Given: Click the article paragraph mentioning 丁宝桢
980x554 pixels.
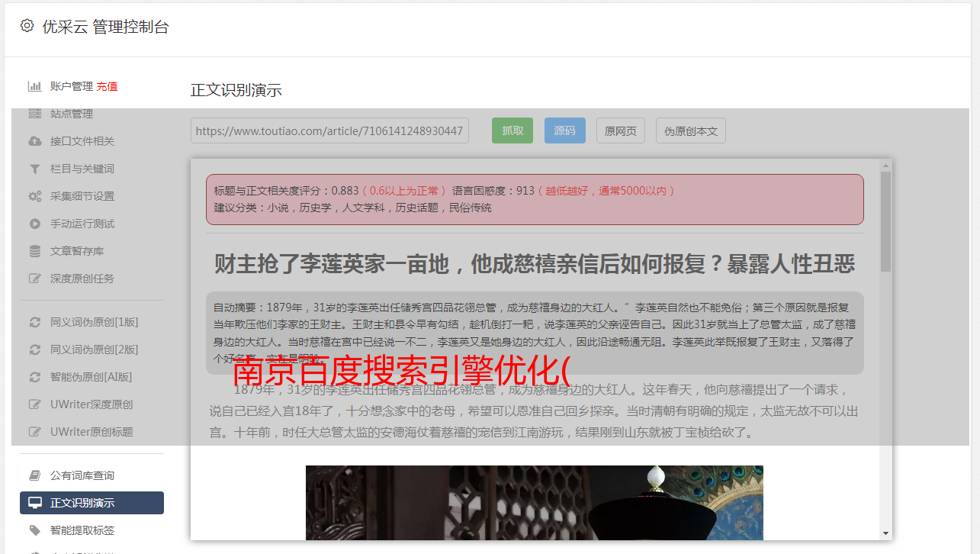Looking at the screenshot, I should [535, 411].
